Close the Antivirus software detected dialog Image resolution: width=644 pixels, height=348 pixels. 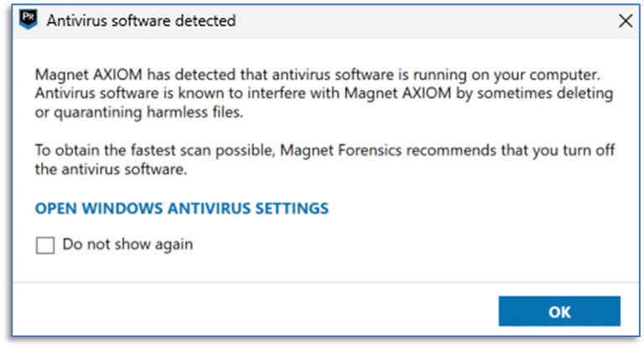(x=625, y=21)
